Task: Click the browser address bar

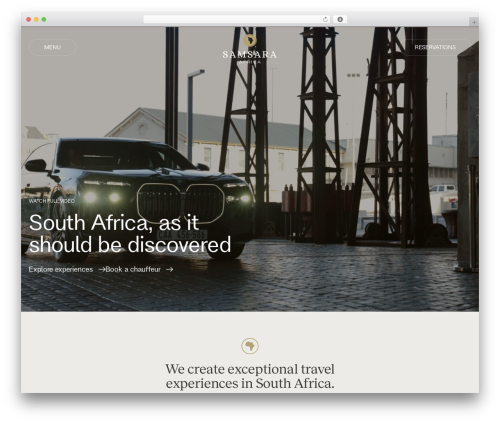Action: [237, 20]
